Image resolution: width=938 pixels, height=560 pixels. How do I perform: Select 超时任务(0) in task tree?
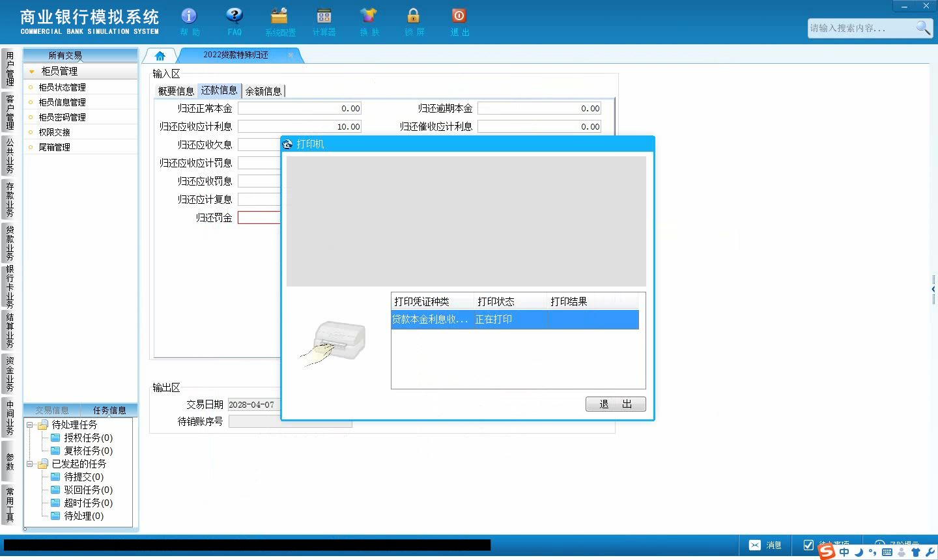[88, 503]
